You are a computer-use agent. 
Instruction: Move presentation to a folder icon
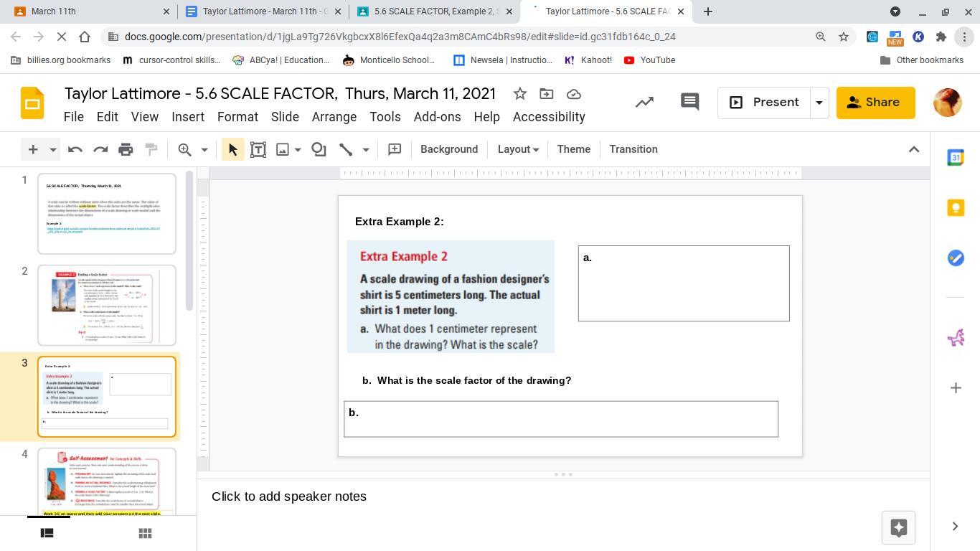(547, 94)
